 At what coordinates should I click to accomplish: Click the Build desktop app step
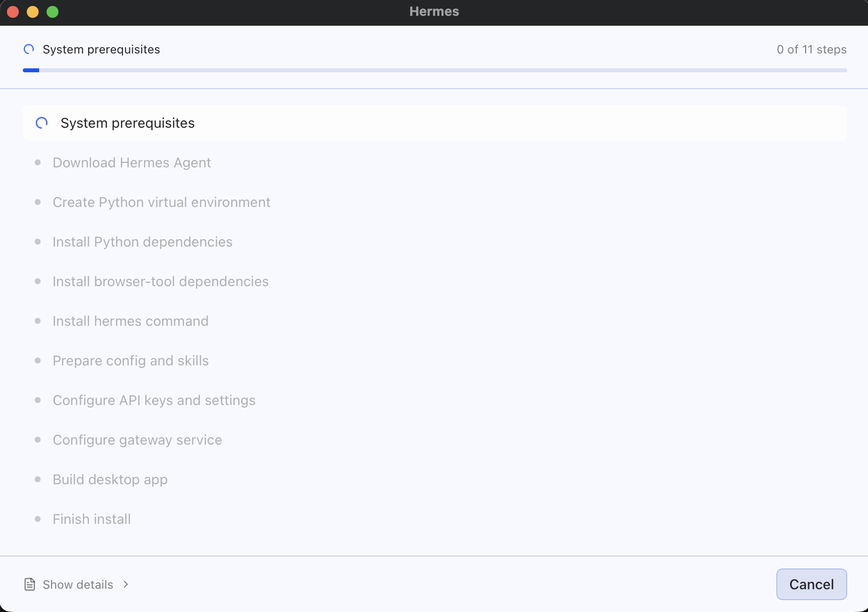click(110, 479)
